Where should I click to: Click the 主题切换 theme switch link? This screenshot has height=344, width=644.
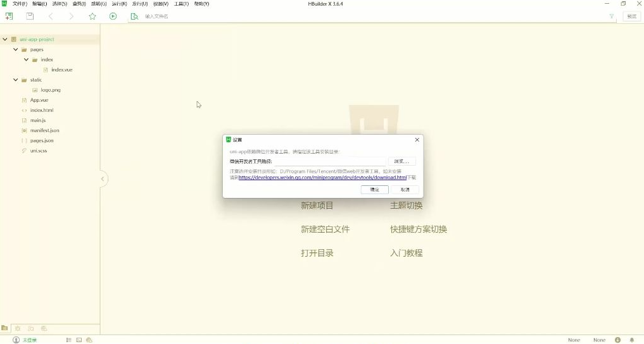406,206
